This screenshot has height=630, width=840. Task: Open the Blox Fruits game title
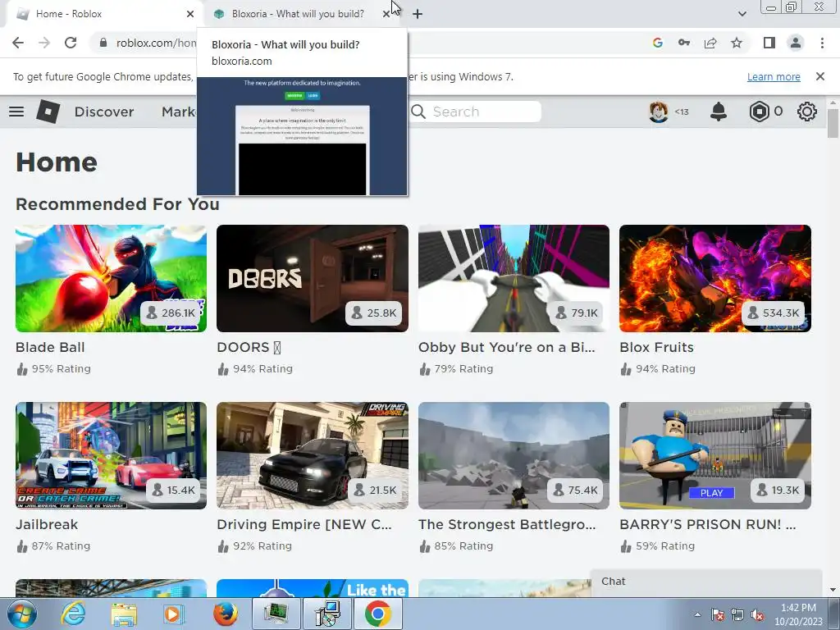(x=657, y=347)
